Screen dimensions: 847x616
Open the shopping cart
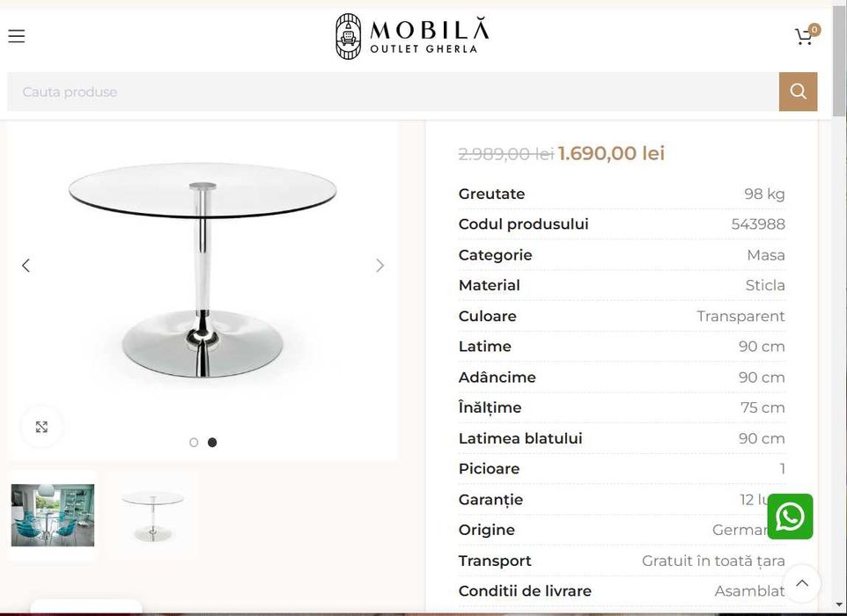805,36
